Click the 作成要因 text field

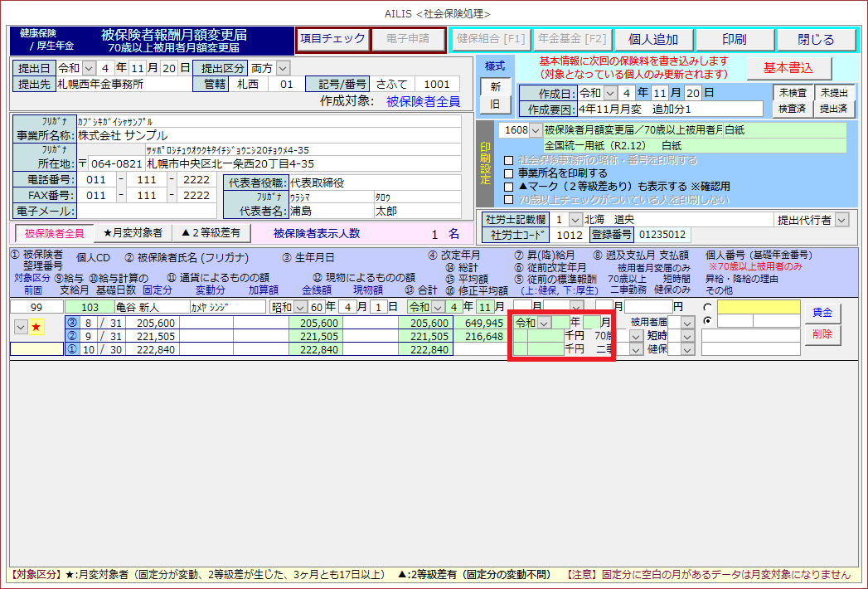668,109
